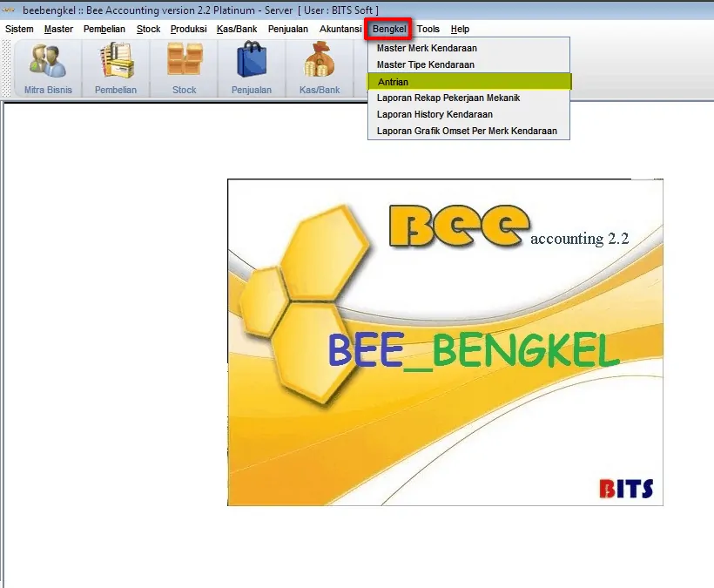Open the Help menu

[x=460, y=29]
